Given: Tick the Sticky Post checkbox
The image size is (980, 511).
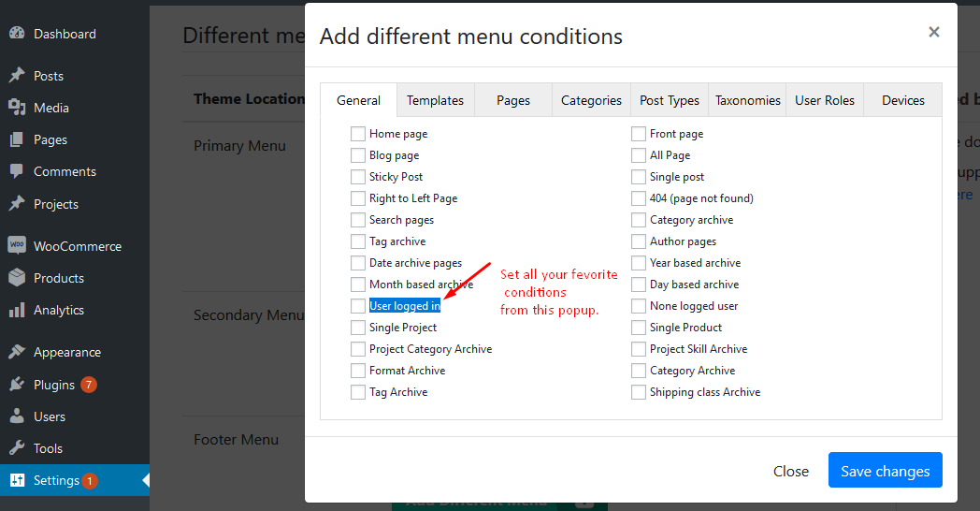Looking at the screenshot, I should pos(358,177).
